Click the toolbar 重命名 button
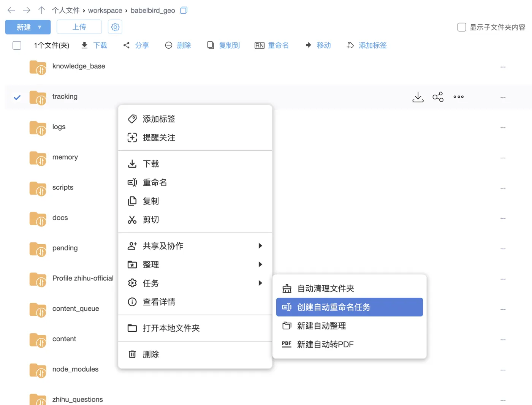This screenshot has height=405, width=532. 272,46
